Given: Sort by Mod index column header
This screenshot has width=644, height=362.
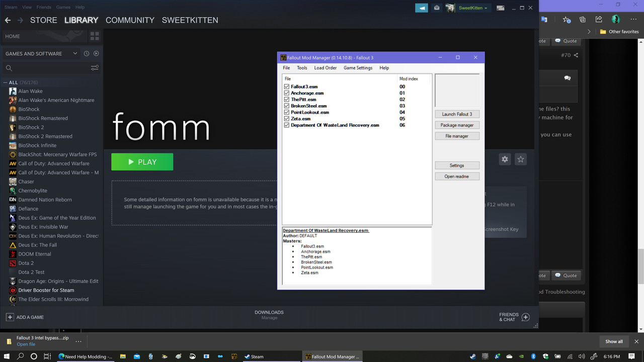Looking at the screenshot, I should point(414,79).
